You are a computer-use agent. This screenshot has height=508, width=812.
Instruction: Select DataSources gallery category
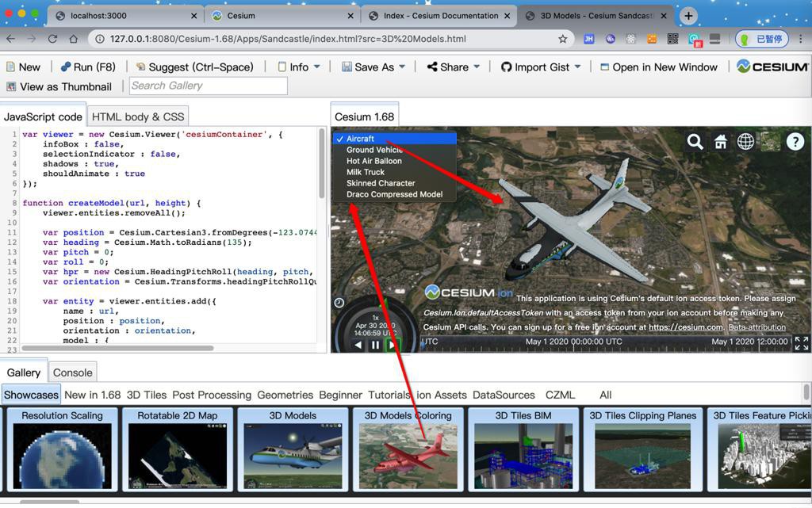pyautogui.click(x=504, y=395)
